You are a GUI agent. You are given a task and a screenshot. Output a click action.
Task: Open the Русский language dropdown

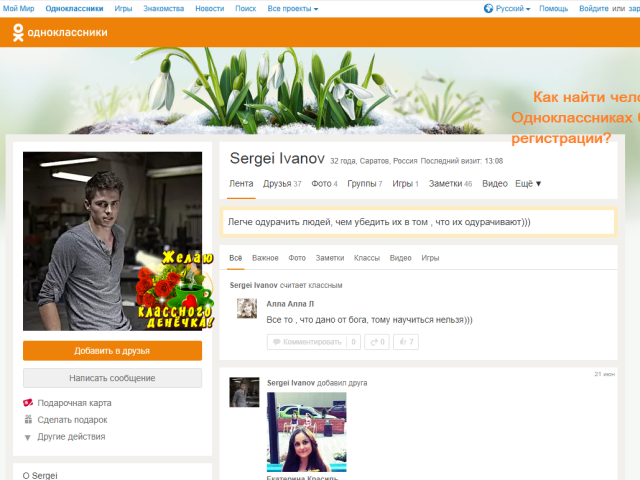point(513,9)
